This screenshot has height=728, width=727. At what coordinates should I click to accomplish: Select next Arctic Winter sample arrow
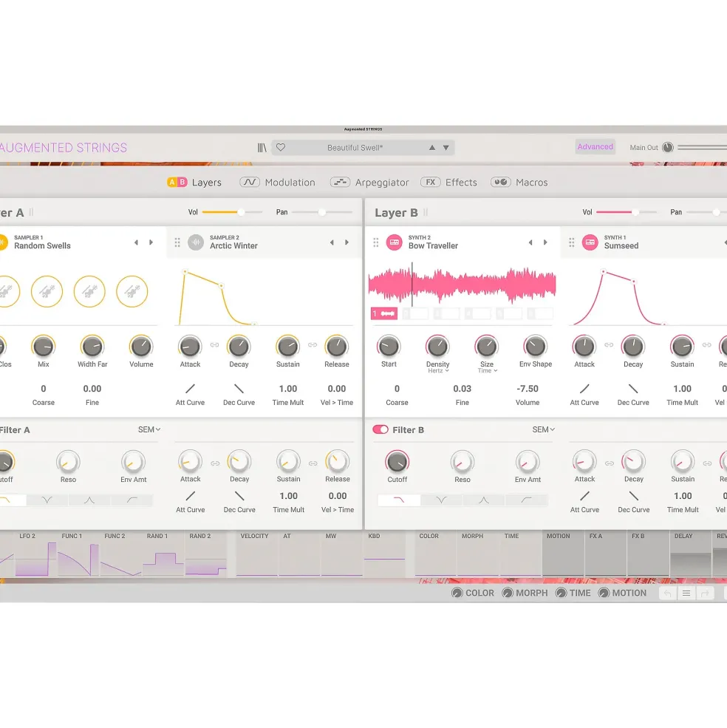click(x=347, y=242)
